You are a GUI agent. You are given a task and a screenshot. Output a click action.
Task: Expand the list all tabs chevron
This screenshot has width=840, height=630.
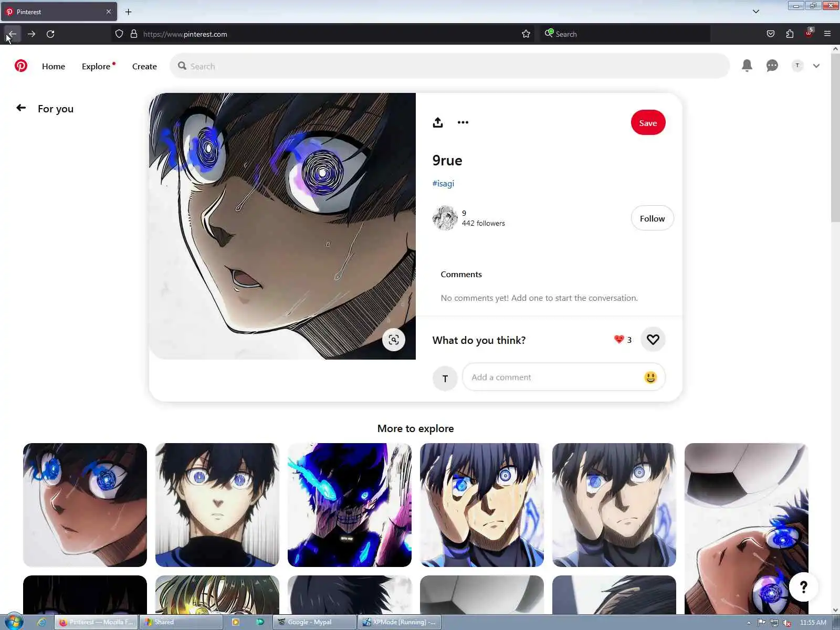tap(756, 12)
